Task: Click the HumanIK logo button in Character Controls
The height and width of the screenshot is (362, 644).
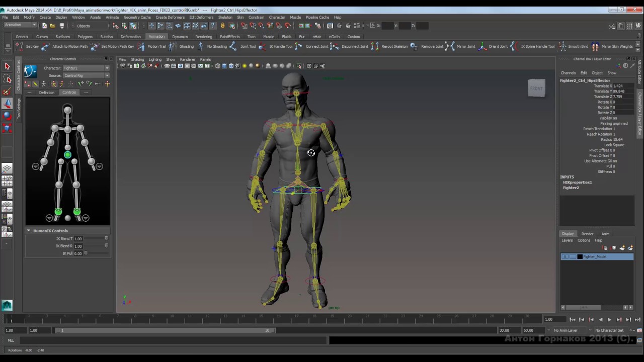Action: (30, 71)
